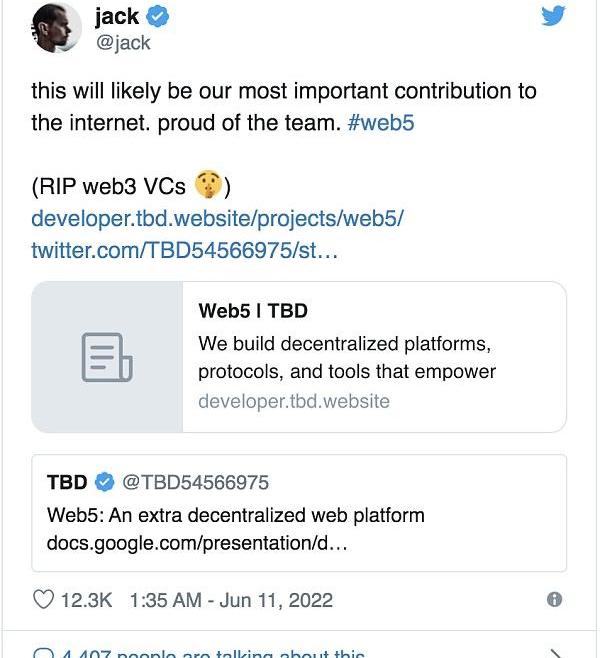Click the reply speech bubble icon
Viewport: 600px width, 658px height.
[x=43, y=654]
